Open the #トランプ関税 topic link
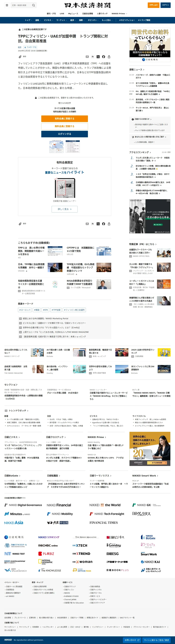 tap(144, 20)
